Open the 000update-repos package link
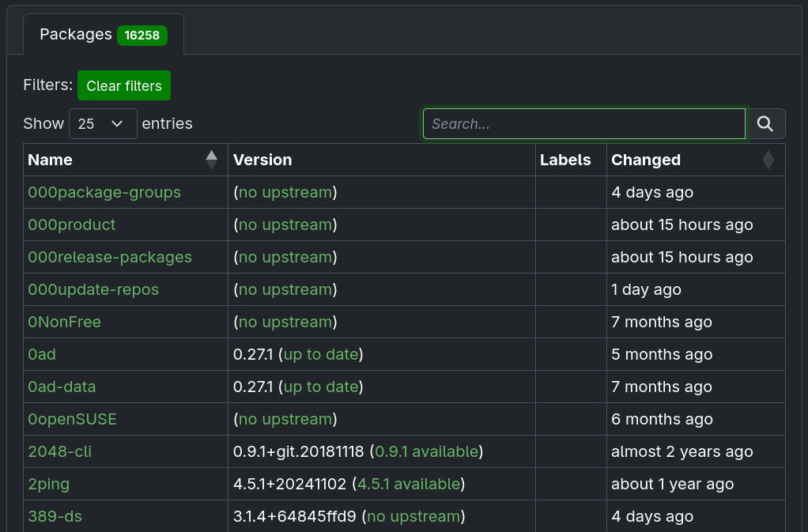Screen dimensions: 808x532 (x=93, y=289)
